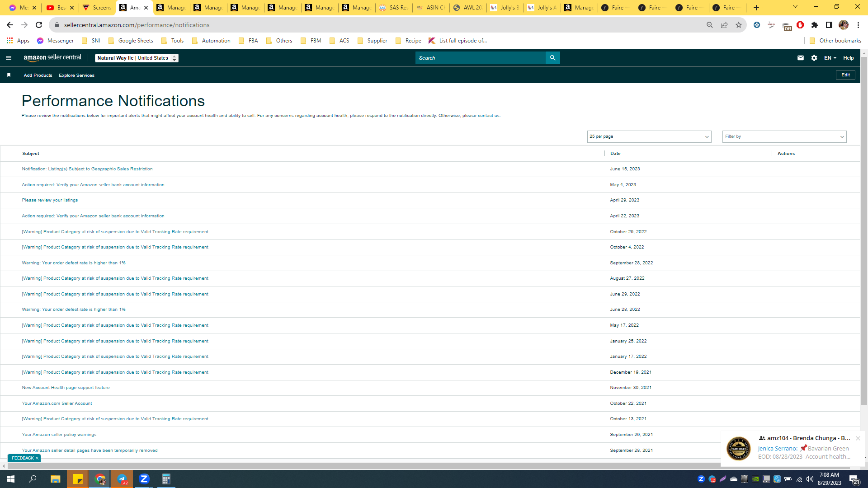Open the Supplier bookmarks folder
The width and height of the screenshot is (868, 488).
tap(373, 41)
